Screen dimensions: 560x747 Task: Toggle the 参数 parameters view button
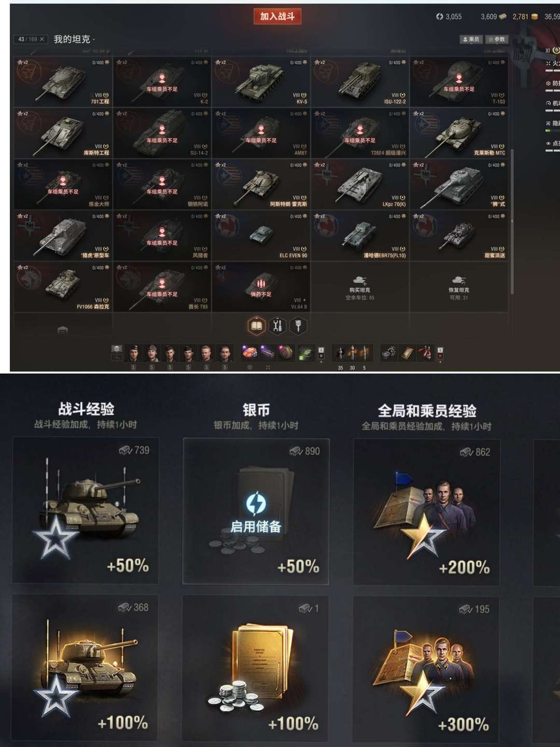point(497,39)
